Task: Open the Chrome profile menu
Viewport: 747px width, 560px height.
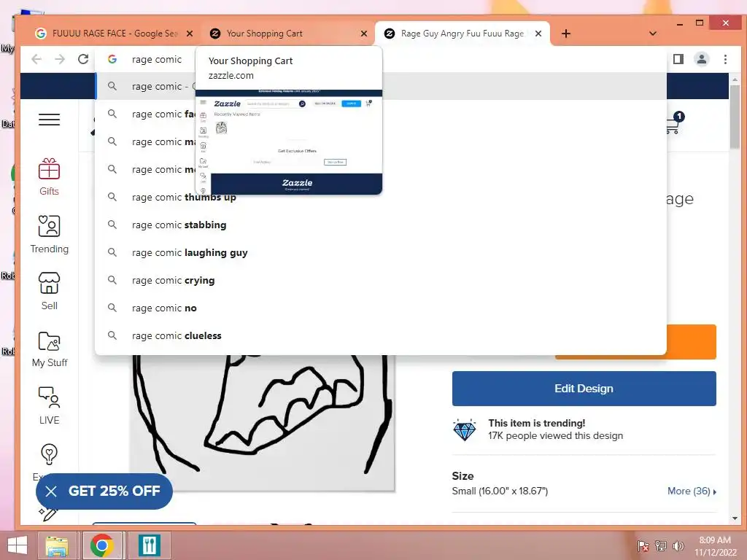Action: (701, 59)
